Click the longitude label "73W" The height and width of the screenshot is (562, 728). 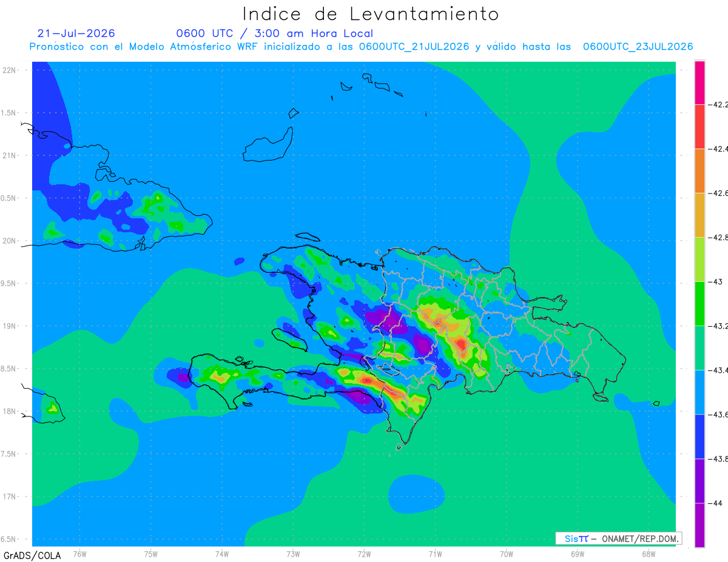coord(293,554)
